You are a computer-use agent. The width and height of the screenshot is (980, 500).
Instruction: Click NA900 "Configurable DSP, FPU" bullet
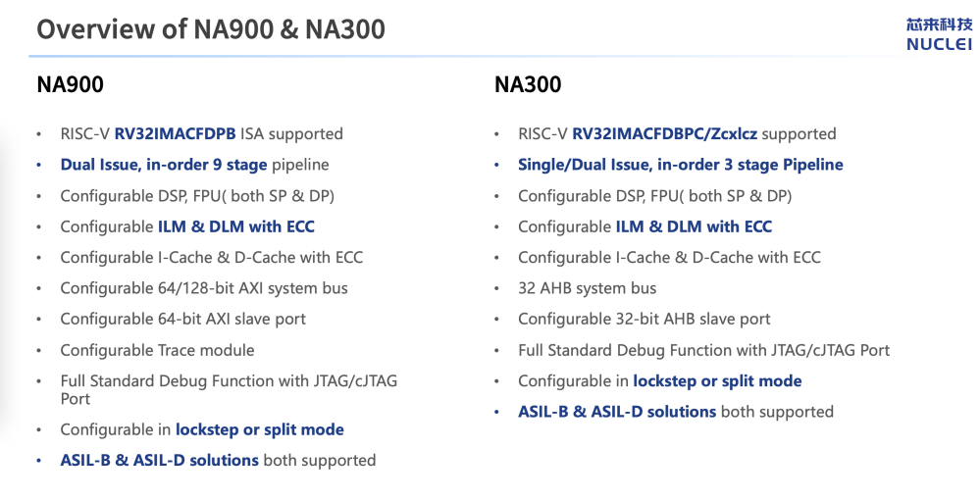(197, 196)
